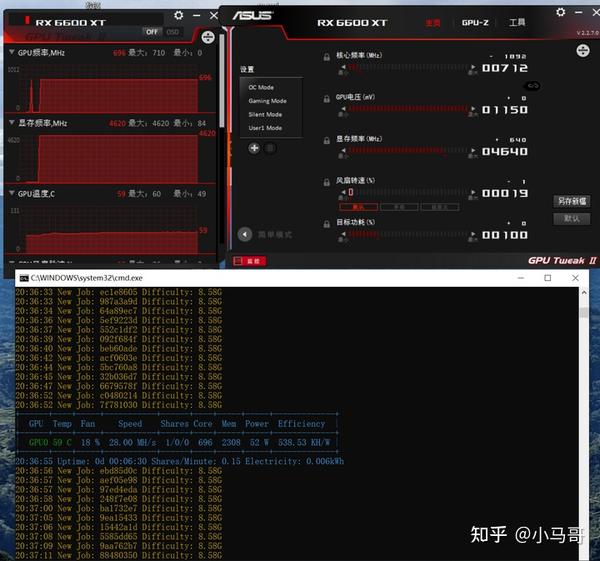Click the Uptime status line in cmd
The height and width of the screenshot is (561, 600).
pyautogui.click(x=179, y=461)
